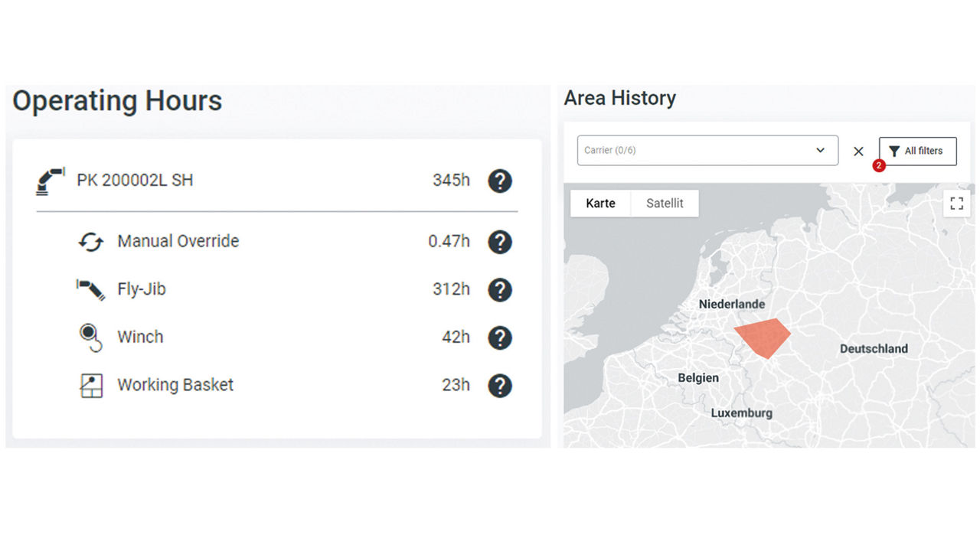The height and width of the screenshot is (551, 980).
Task: Show help info for Winch hours
Action: tap(500, 337)
